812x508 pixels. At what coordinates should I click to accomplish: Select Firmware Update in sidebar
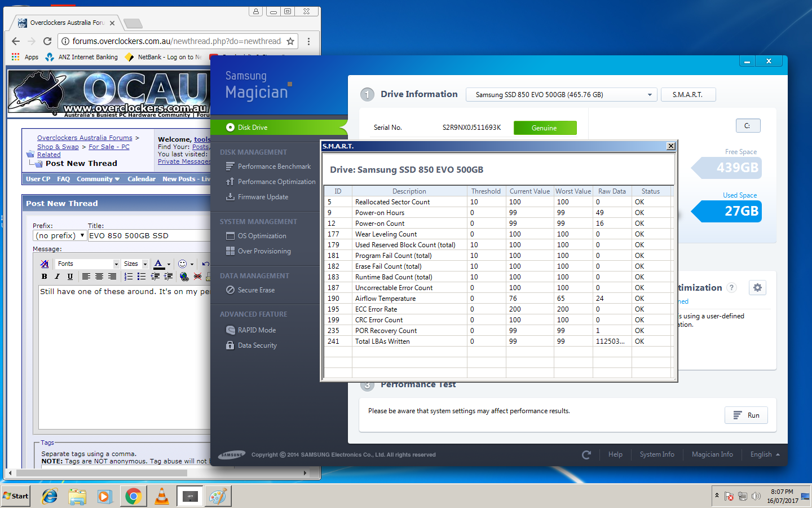click(263, 197)
